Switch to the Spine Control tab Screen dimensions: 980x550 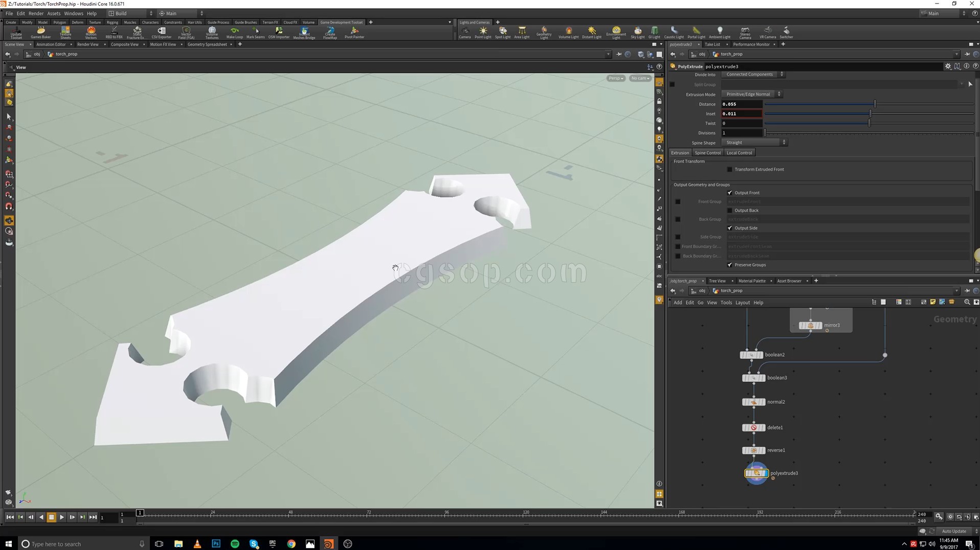[707, 153]
